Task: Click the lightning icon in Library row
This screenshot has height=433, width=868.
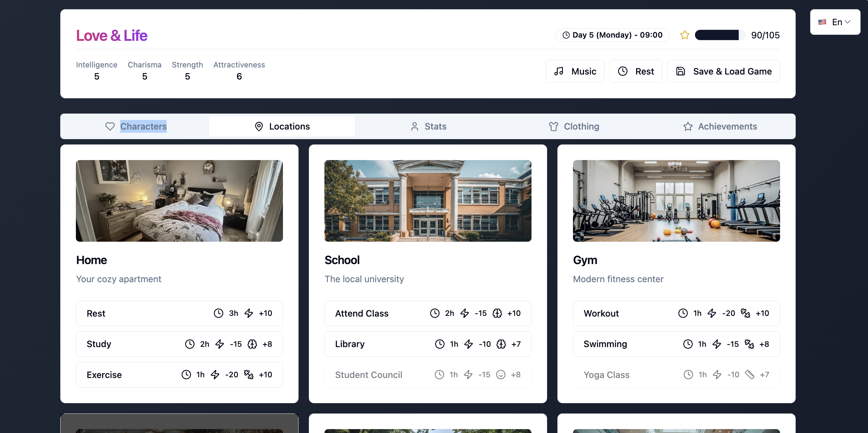Action: (469, 344)
